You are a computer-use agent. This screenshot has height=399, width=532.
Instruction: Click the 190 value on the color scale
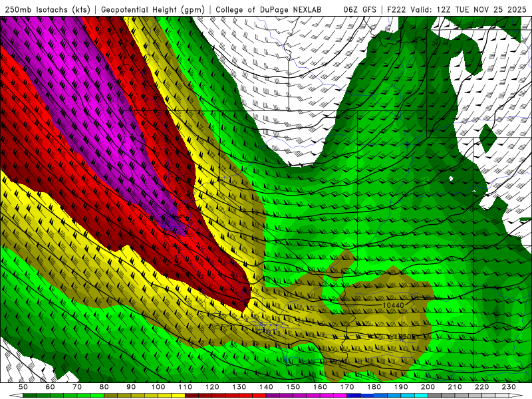[x=401, y=387]
